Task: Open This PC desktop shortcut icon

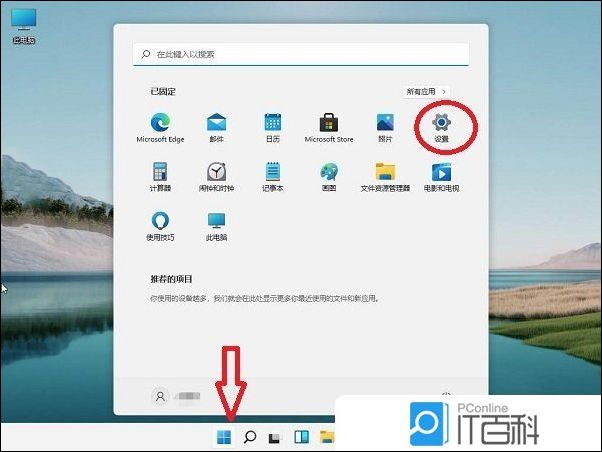Action: pos(22,22)
